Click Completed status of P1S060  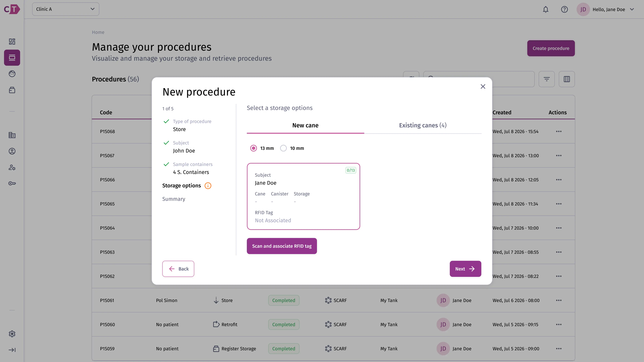(284, 324)
